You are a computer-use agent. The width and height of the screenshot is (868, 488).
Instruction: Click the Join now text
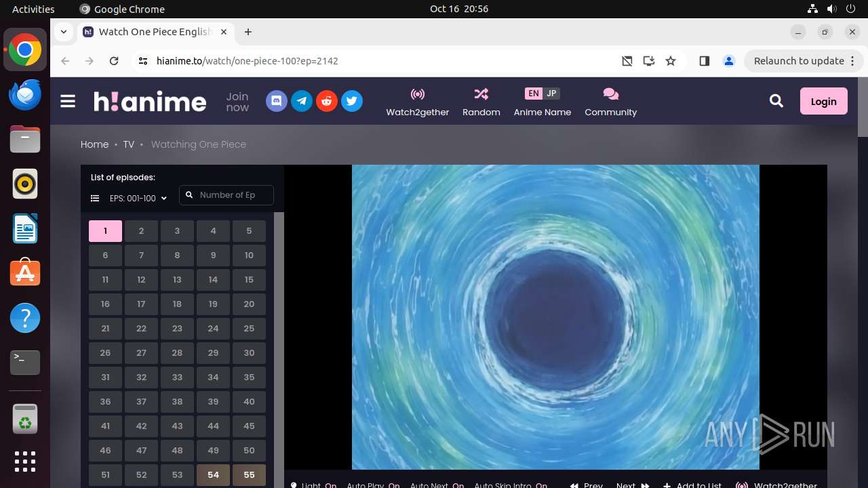point(237,102)
